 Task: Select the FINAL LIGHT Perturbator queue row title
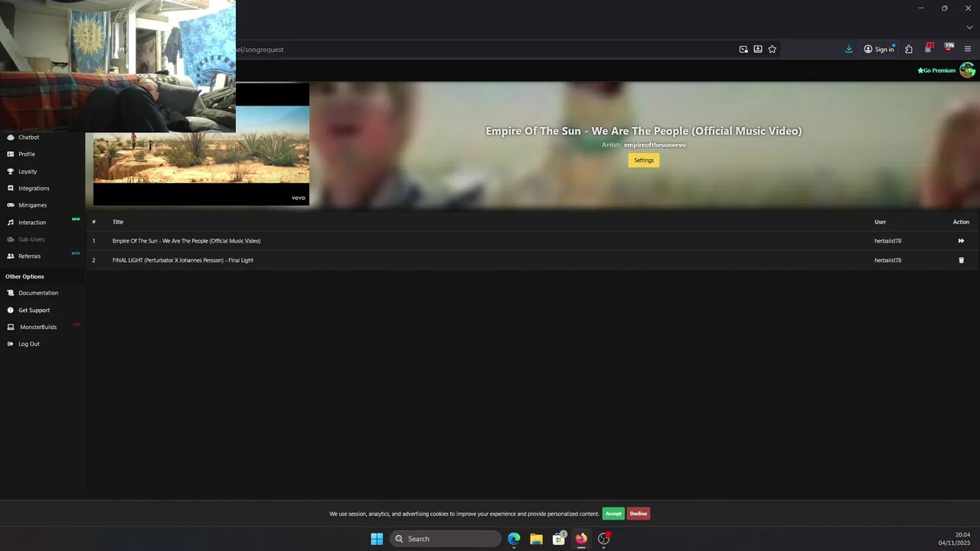click(x=183, y=260)
